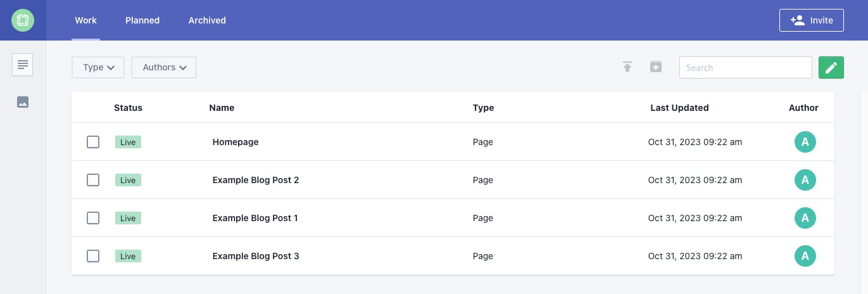The image size is (868, 294).
Task: Switch to the Planned tab
Action: pyautogui.click(x=142, y=20)
